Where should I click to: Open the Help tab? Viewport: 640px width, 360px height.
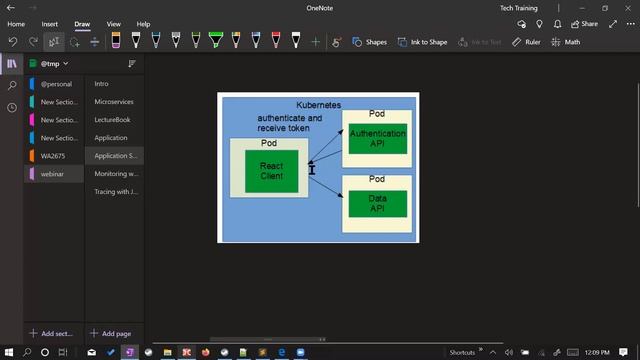click(x=143, y=24)
